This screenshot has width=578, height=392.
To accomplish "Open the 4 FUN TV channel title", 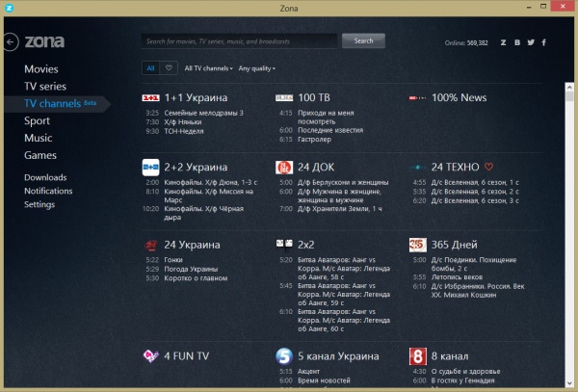I will click(x=187, y=356).
